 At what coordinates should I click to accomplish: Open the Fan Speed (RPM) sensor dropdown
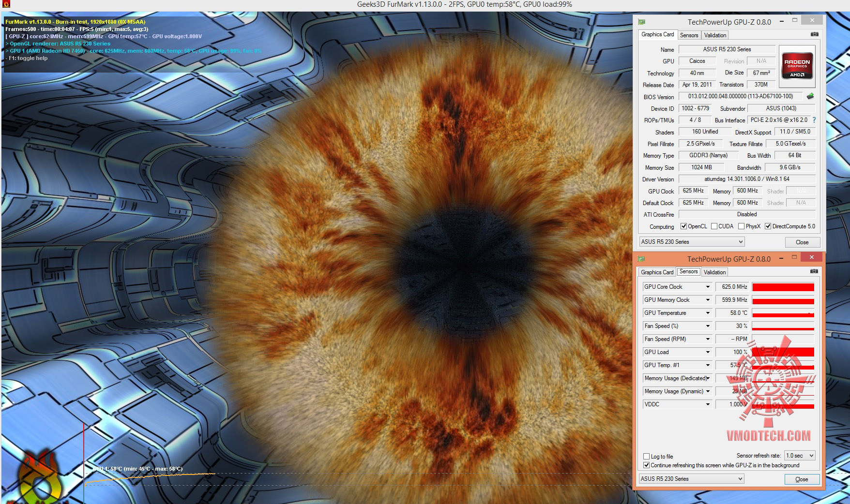[x=707, y=339]
